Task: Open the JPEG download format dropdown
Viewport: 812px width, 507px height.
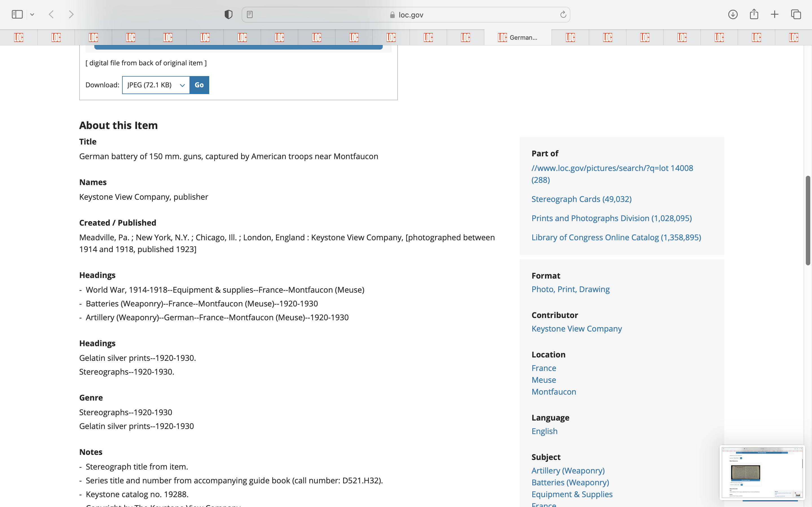Action: pyautogui.click(x=156, y=85)
